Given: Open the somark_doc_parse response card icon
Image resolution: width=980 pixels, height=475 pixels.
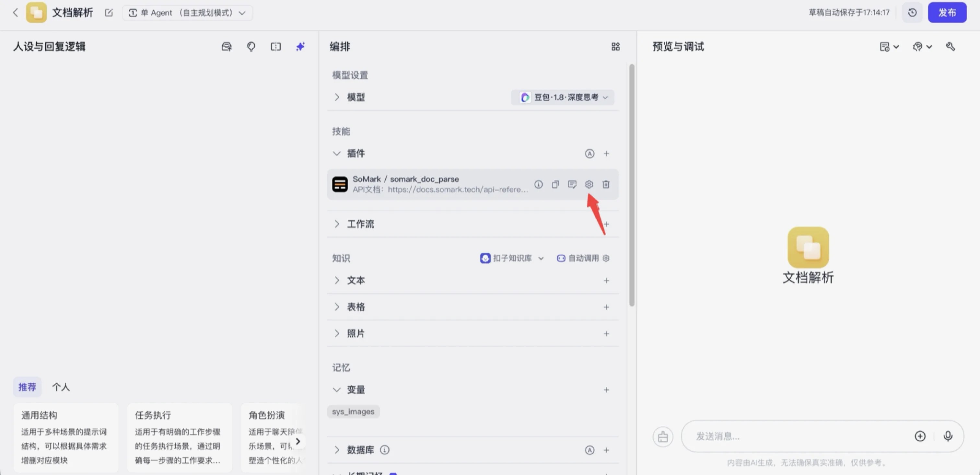Looking at the screenshot, I should click(x=572, y=184).
